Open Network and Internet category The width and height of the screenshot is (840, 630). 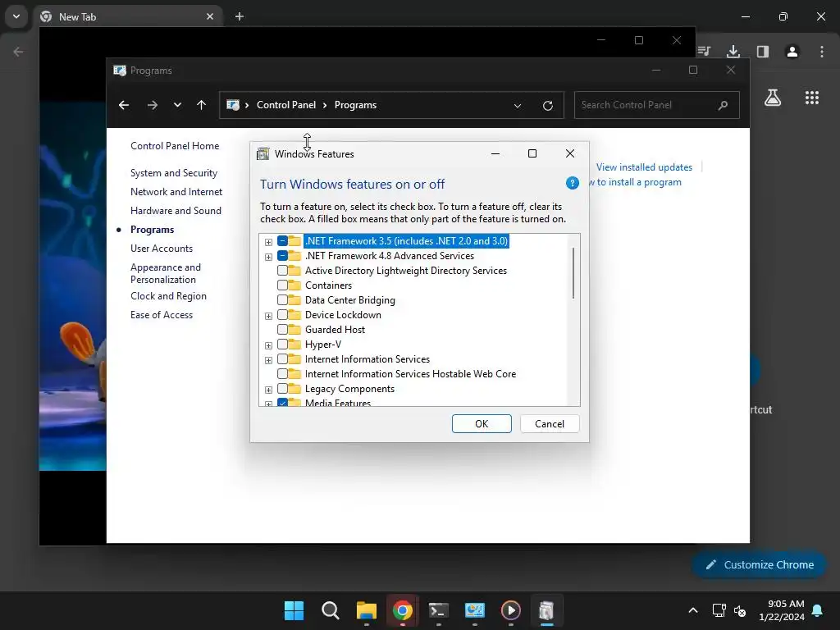(176, 192)
